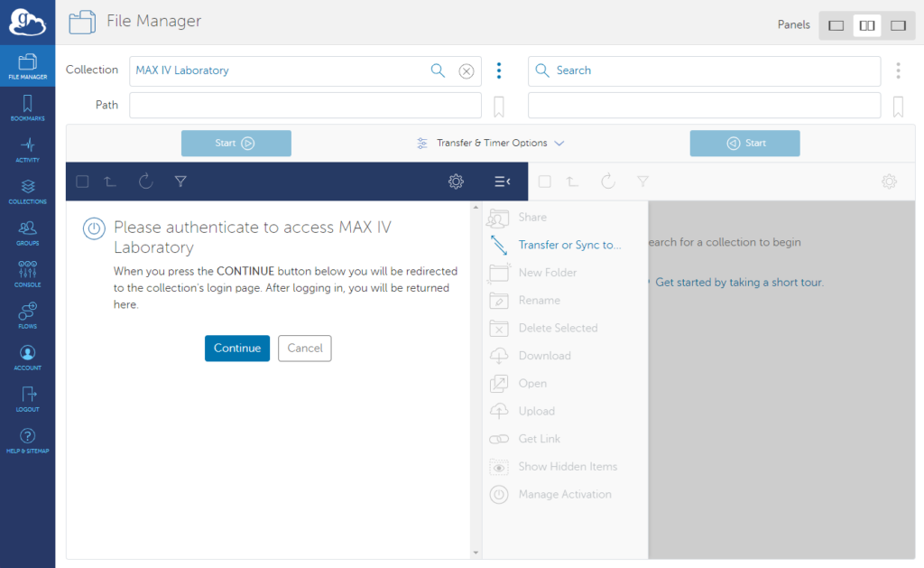Screen dimensions: 924x568
Task: Cancel the authentication prompt
Action: pos(305,349)
